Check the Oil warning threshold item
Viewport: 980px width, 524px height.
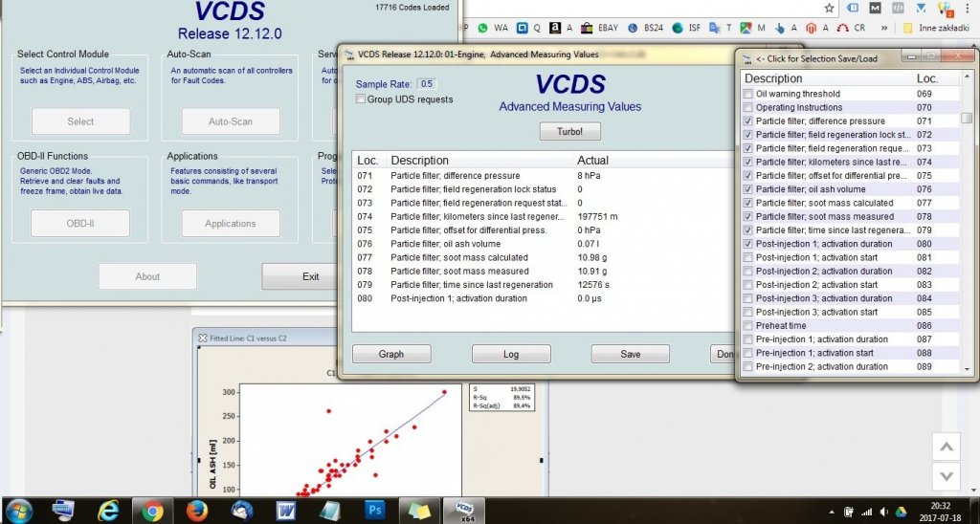pos(748,94)
